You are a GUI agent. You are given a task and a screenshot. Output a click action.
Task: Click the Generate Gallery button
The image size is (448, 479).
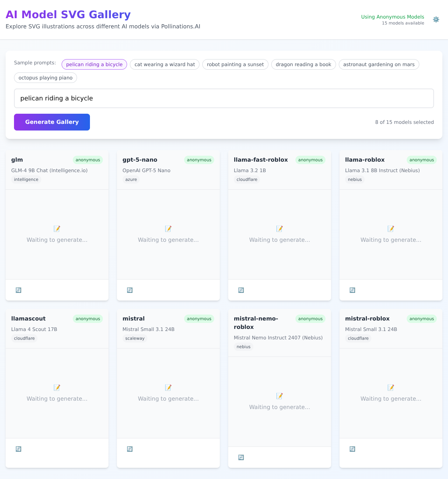pos(52,122)
